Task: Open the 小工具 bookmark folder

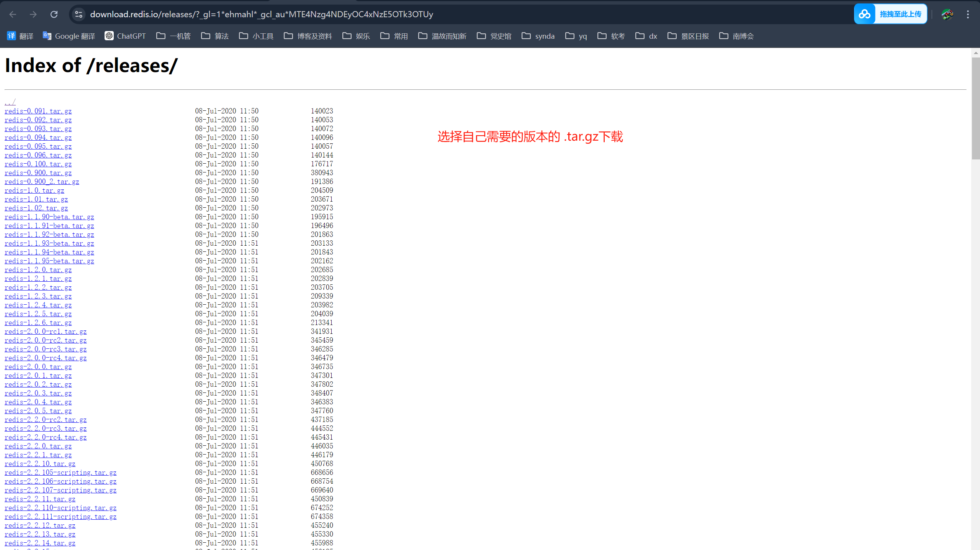Action: point(256,36)
